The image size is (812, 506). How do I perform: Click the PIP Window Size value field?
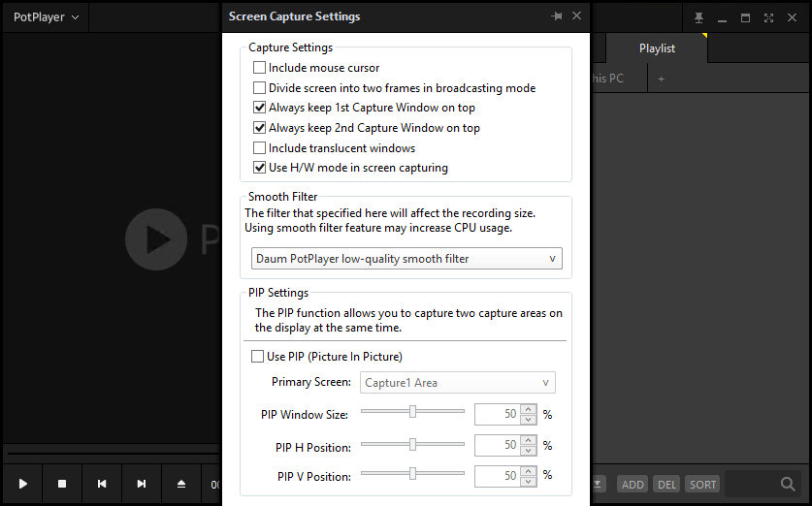pos(498,415)
